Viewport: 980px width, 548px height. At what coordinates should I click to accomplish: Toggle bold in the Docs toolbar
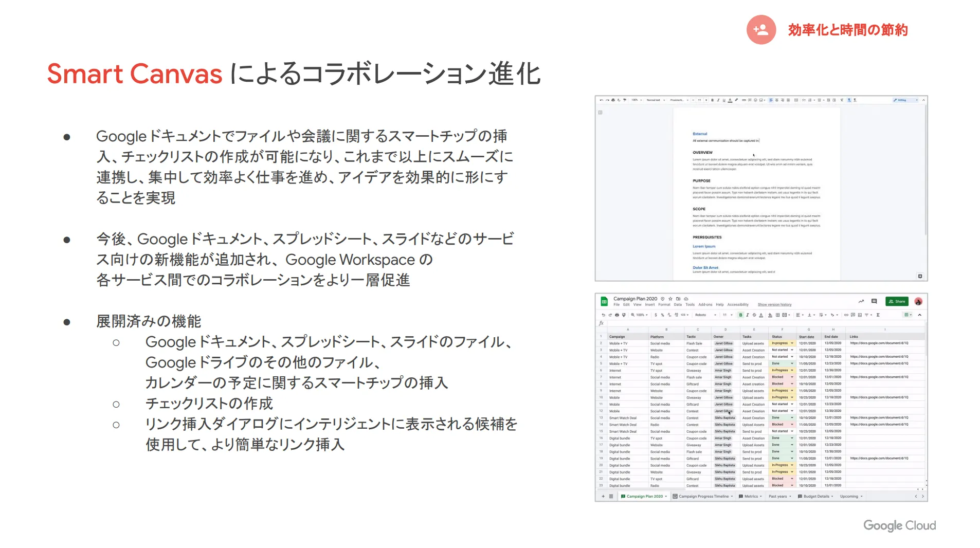[712, 100]
